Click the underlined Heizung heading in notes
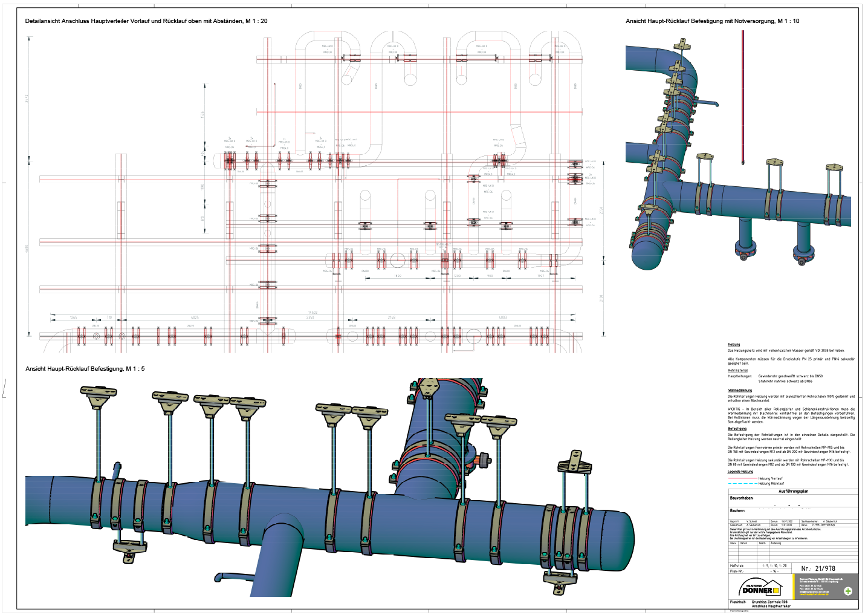The width and height of the screenshot is (868, 615). (x=734, y=345)
